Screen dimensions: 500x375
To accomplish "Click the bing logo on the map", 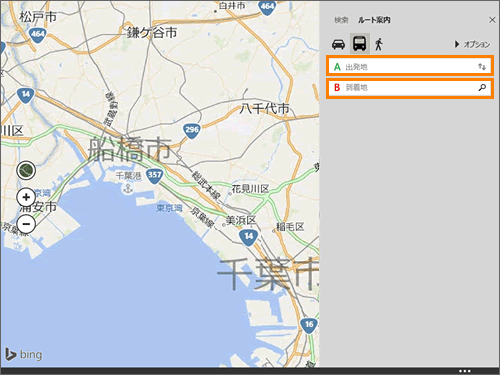I will click(x=23, y=354).
